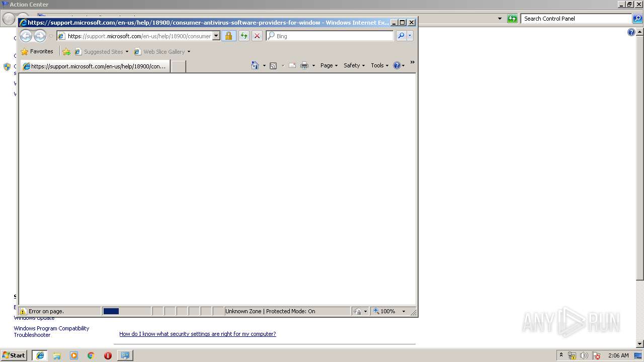Image resolution: width=644 pixels, height=362 pixels.
Task: Click the Action Center flag tray icon
Action: tap(596, 355)
